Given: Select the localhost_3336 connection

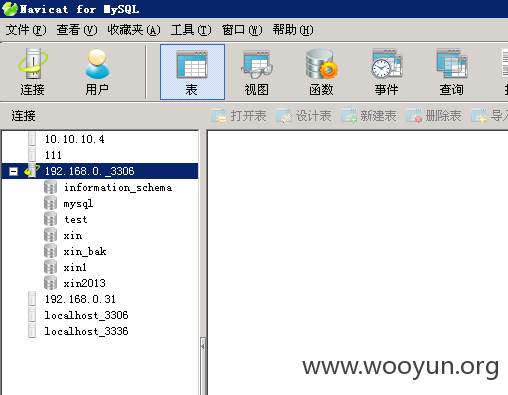Looking at the screenshot, I should tap(86, 331).
